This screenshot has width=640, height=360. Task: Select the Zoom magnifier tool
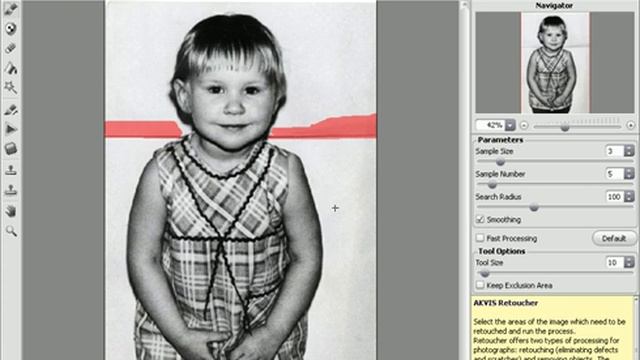pos(11,231)
